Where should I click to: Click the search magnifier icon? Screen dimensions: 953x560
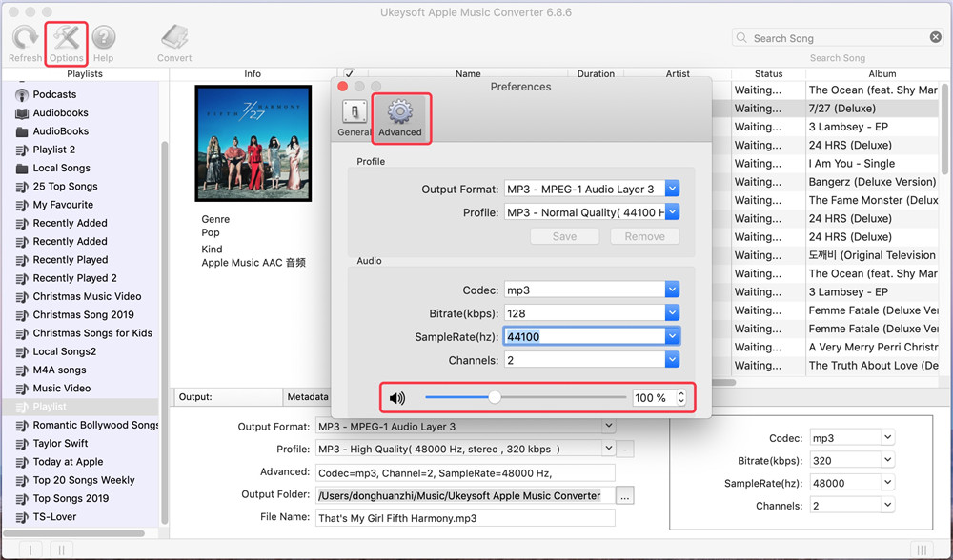point(741,38)
